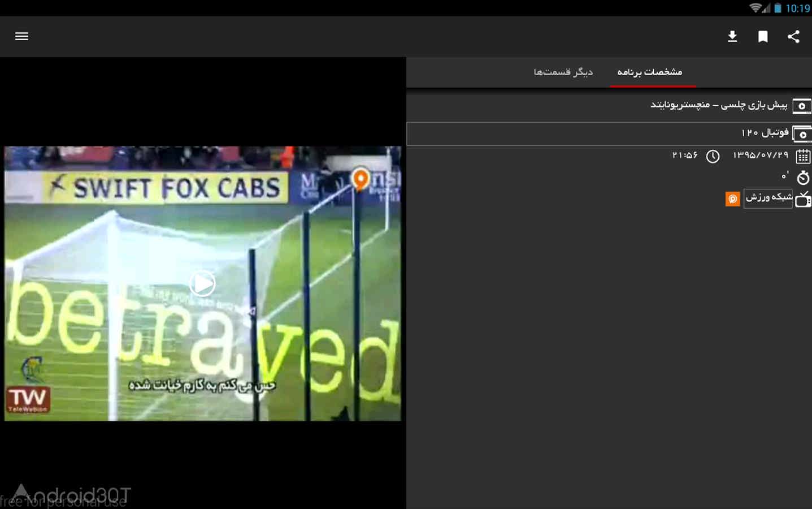Open the hamburger navigation menu
Image resolution: width=812 pixels, height=509 pixels.
[21, 36]
